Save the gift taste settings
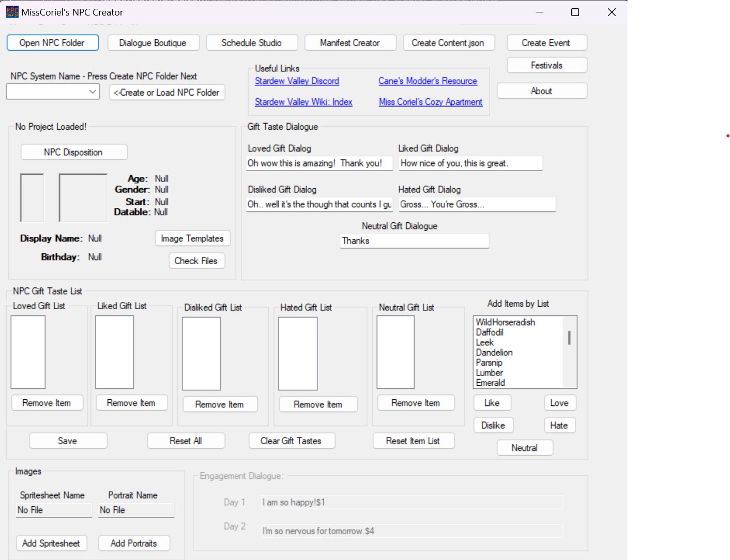The image size is (730, 560). pyautogui.click(x=68, y=441)
